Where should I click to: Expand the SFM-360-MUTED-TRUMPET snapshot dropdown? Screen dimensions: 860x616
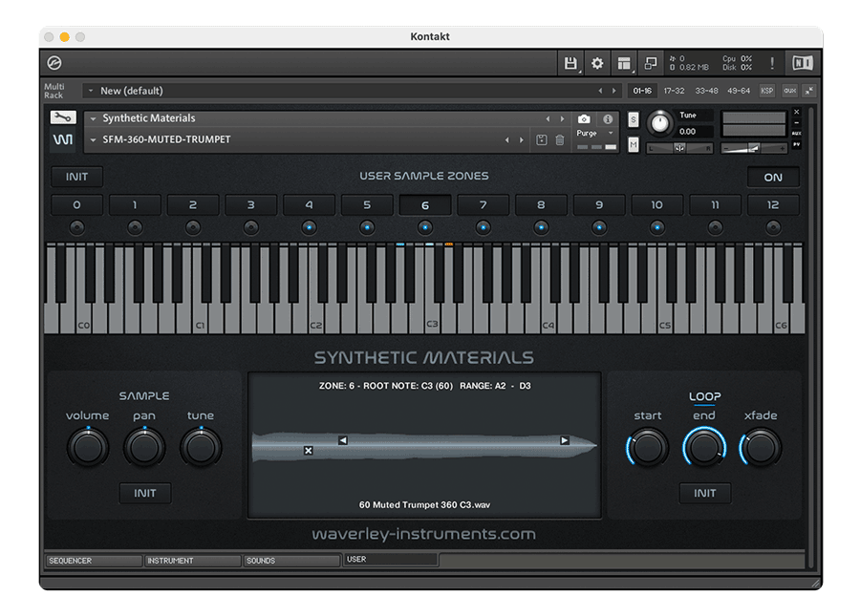[x=94, y=139]
